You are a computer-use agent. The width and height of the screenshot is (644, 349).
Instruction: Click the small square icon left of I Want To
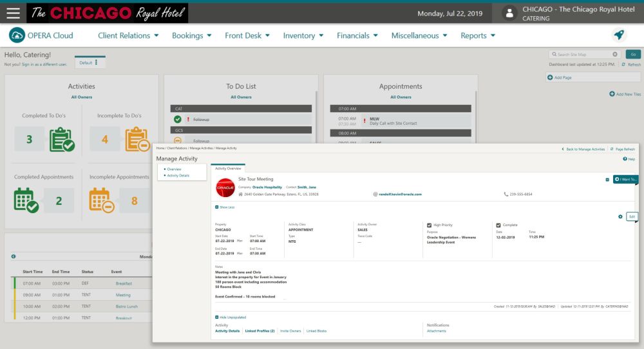click(x=607, y=180)
